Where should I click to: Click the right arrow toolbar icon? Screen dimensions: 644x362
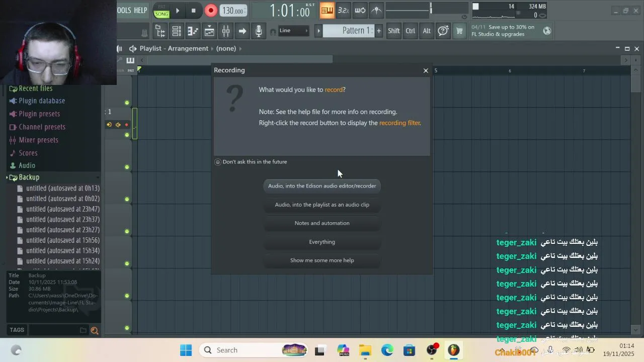(242, 31)
